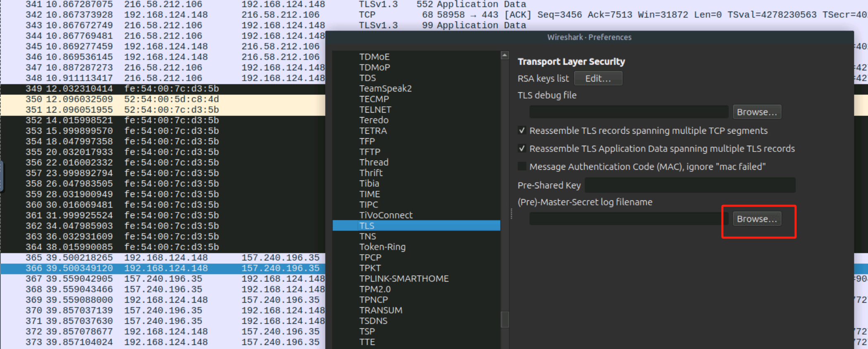Select packet 342 in the Wireshark packet list
This screenshot has width=868, height=349.
point(434,14)
